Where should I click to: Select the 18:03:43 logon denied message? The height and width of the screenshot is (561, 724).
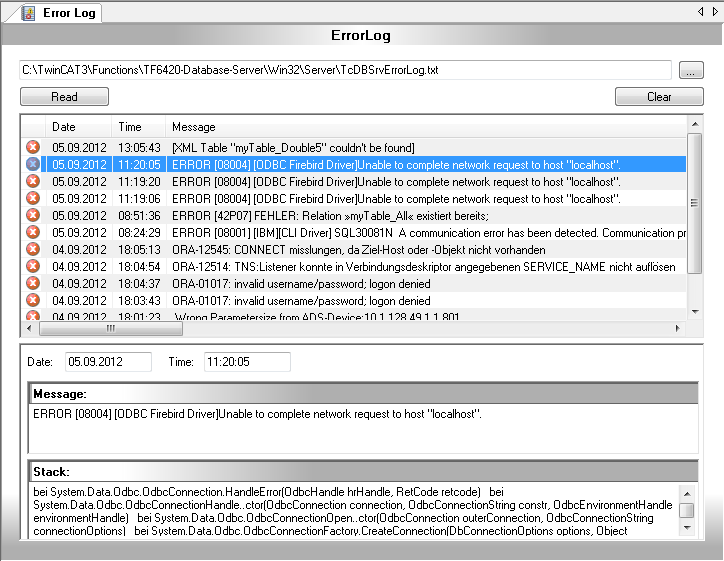(301, 301)
